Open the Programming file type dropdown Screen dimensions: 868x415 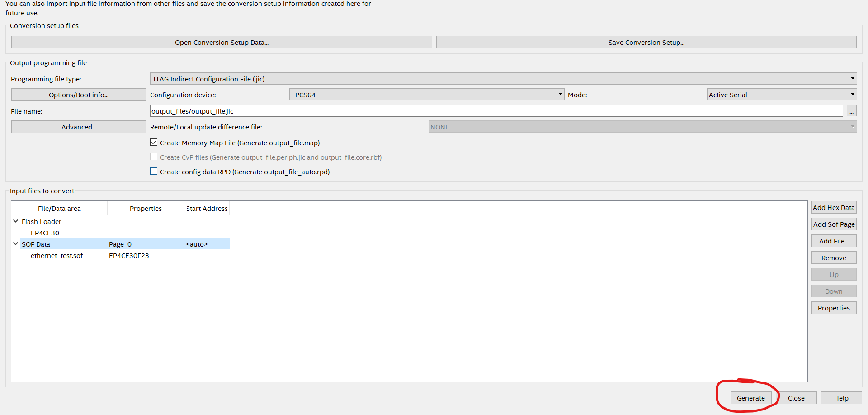(503, 79)
